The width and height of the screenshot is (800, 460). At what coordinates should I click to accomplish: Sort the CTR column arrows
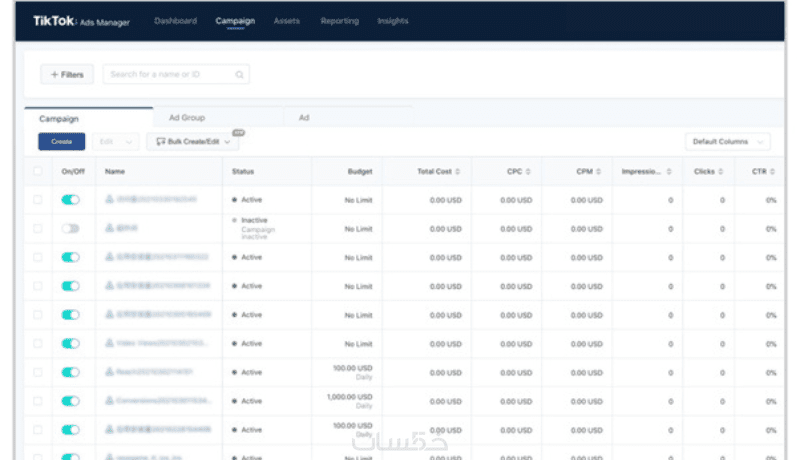point(772,171)
